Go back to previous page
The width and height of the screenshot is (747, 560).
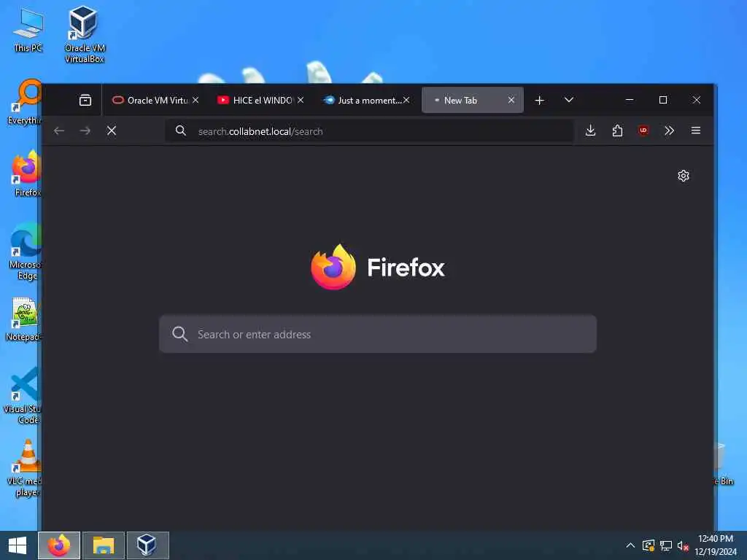[x=59, y=131]
